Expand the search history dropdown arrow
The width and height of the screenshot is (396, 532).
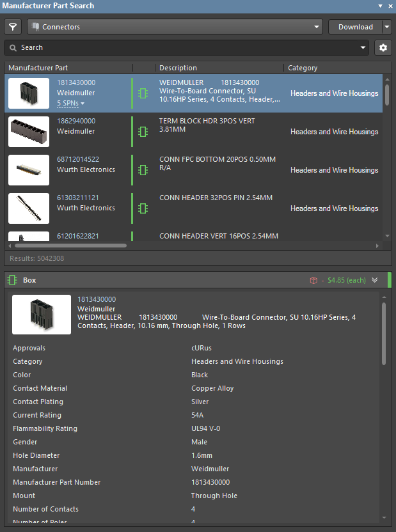[363, 47]
